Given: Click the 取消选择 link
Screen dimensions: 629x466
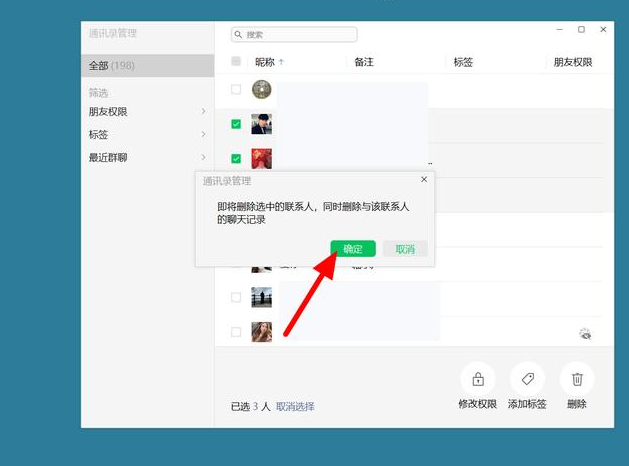Looking at the screenshot, I should 295,406.
